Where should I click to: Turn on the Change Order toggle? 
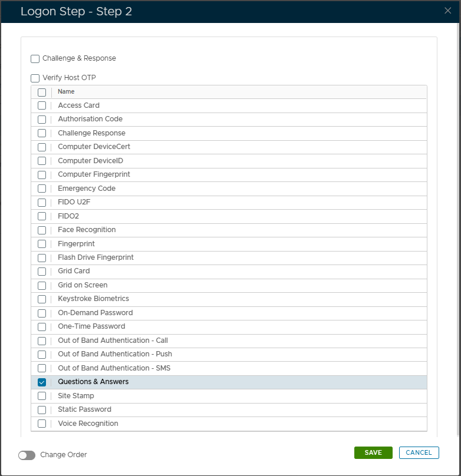[x=27, y=455]
